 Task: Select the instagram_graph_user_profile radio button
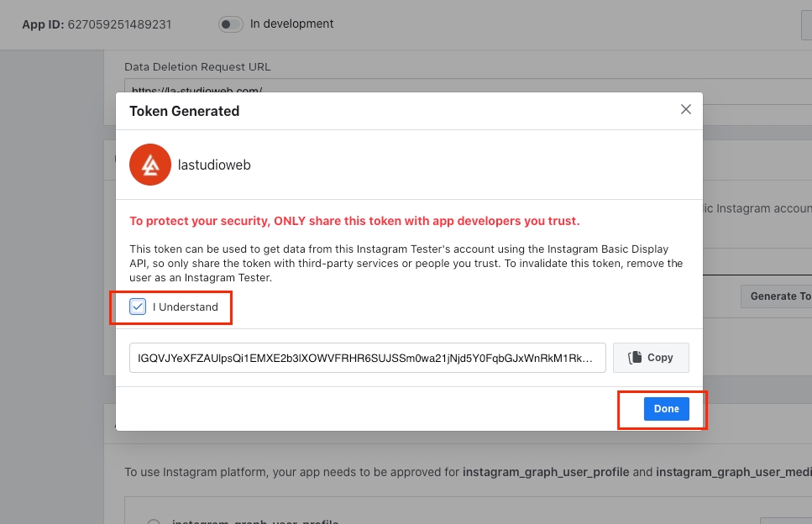click(155, 521)
